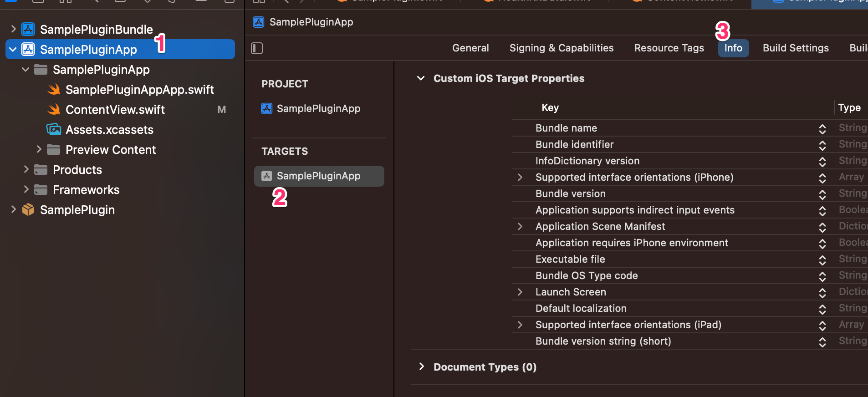Click the Frameworks folder icon
Screen dimensions: 868x397
pos(41,190)
